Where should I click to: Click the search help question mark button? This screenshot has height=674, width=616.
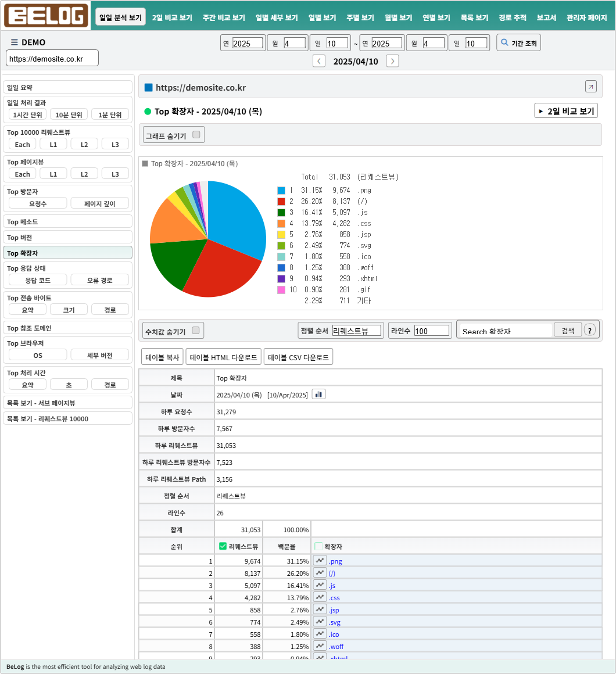(x=590, y=330)
